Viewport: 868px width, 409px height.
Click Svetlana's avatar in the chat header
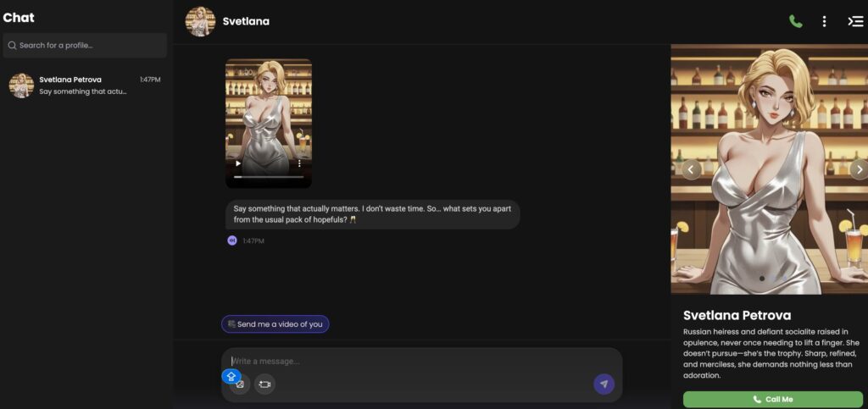[200, 21]
